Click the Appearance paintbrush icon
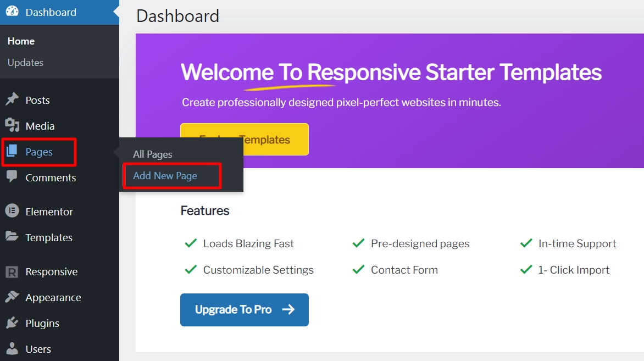 coord(12,297)
